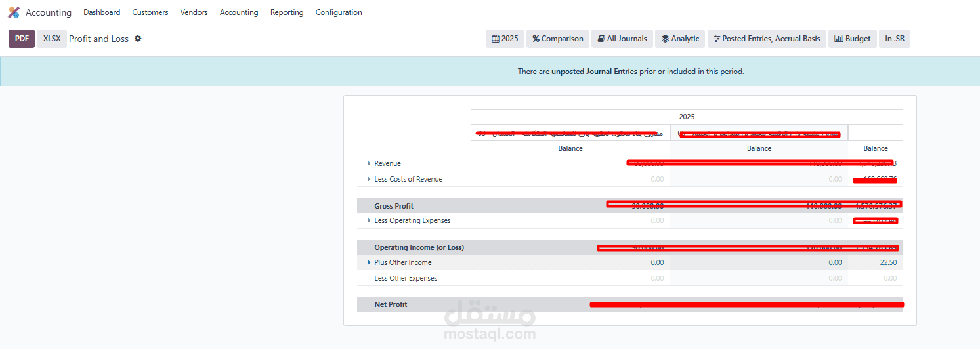Expand the Plus Other Income row
The width and height of the screenshot is (980, 349).
(x=369, y=262)
